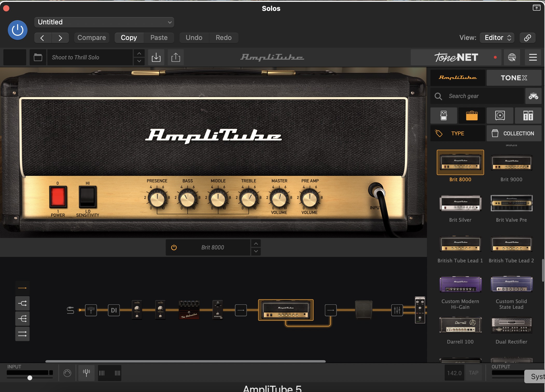This screenshot has height=392, width=545.
Task: Go to next preset arrow
Action: (60, 38)
